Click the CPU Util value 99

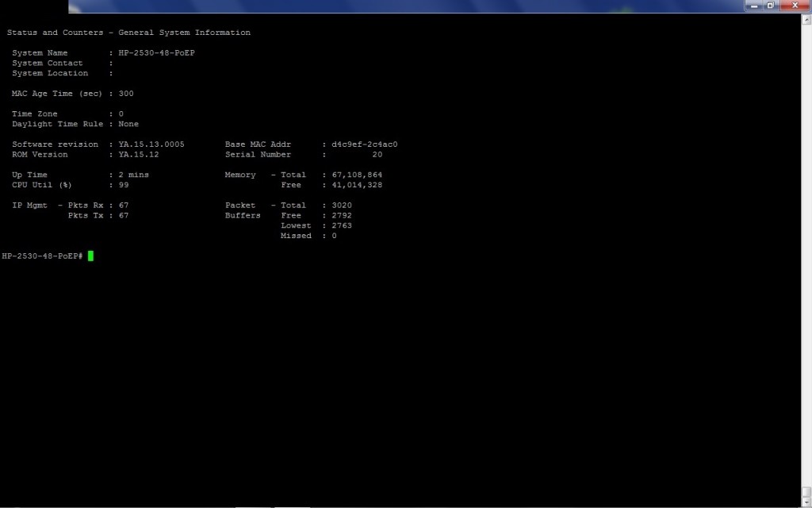coord(123,185)
